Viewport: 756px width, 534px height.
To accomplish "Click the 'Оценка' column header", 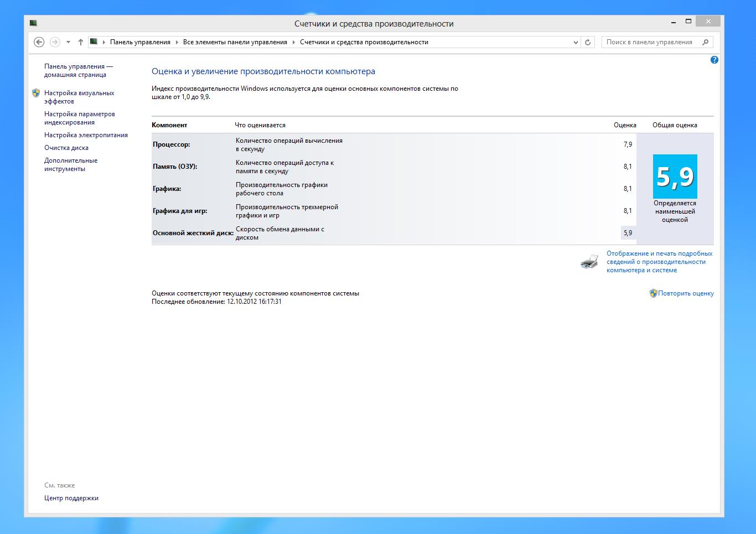I will tap(625, 125).
